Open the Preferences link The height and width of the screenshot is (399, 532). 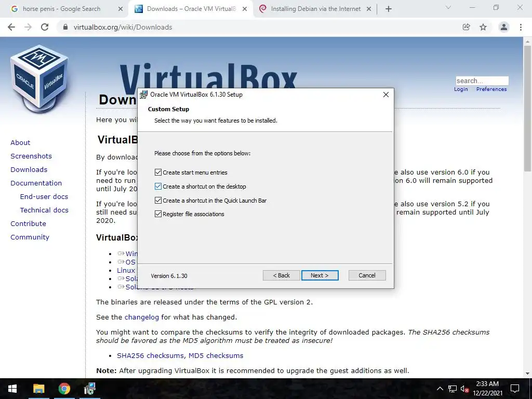(x=491, y=89)
